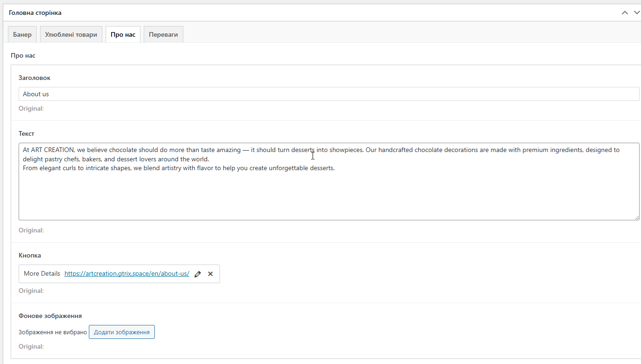The image size is (641, 364).
Task: Open the artcreation.gtrix.space about-us link
Action: (127, 274)
